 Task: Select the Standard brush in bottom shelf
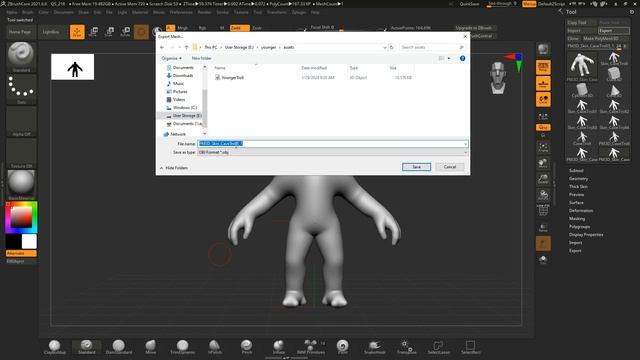[x=87, y=347]
